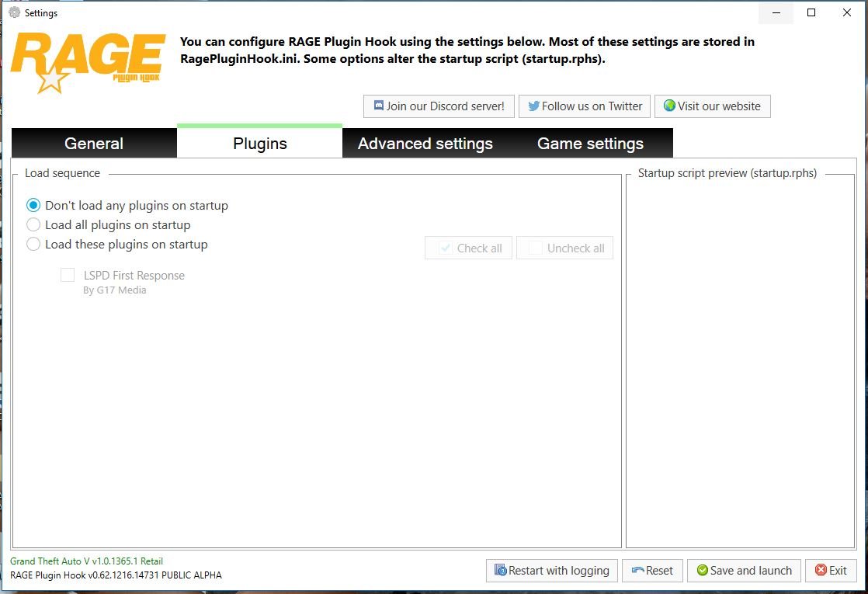Minimize the Settings window
This screenshot has height=594, width=868.
click(776, 12)
